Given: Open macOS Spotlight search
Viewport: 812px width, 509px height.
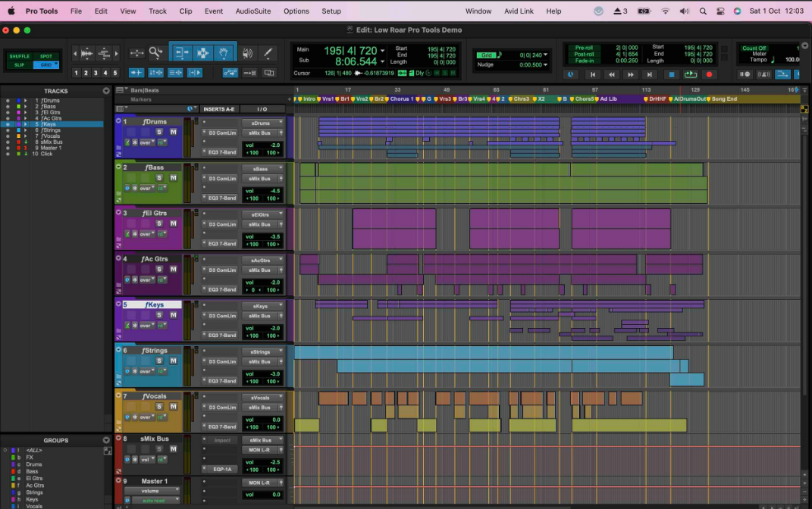Looking at the screenshot, I should point(703,11).
